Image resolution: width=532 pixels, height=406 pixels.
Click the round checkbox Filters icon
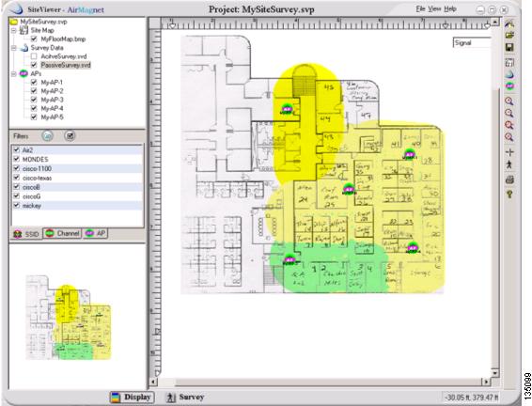click(70, 136)
